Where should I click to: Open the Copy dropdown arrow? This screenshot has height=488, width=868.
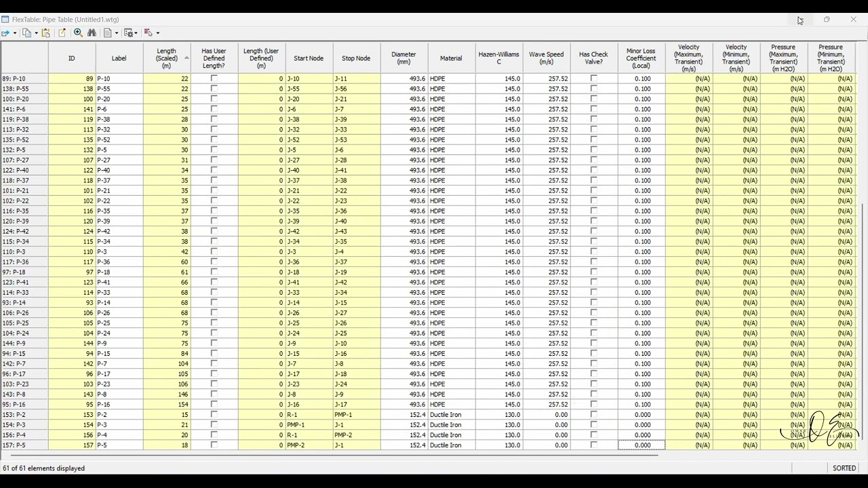pyautogui.click(x=35, y=33)
